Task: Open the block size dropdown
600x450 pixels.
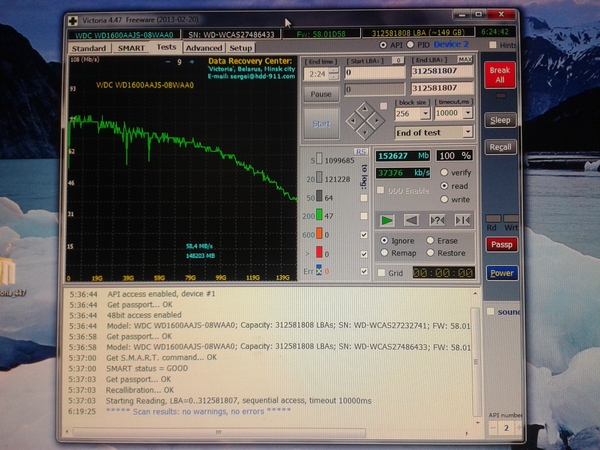Action: tap(425, 114)
